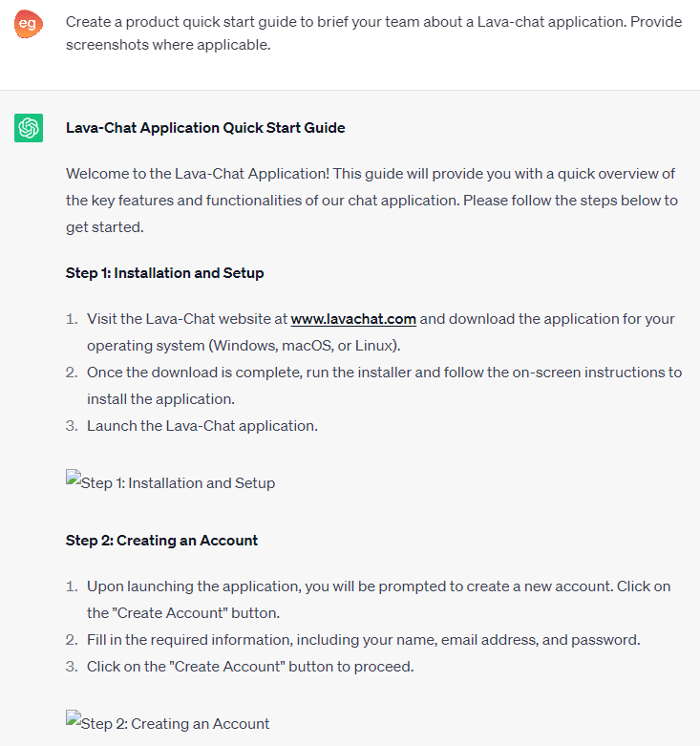
Task: Click the Step 1 image placeholder alt text
Action: [179, 483]
